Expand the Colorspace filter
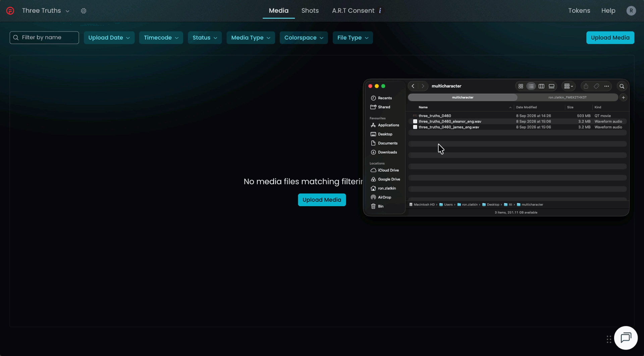 [x=304, y=38]
